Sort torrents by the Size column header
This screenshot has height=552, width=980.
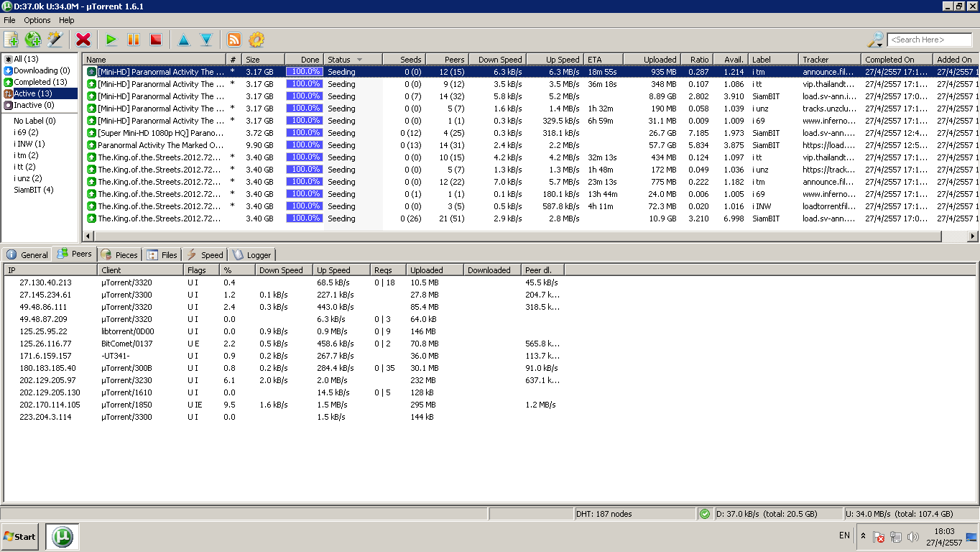point(263,60)
